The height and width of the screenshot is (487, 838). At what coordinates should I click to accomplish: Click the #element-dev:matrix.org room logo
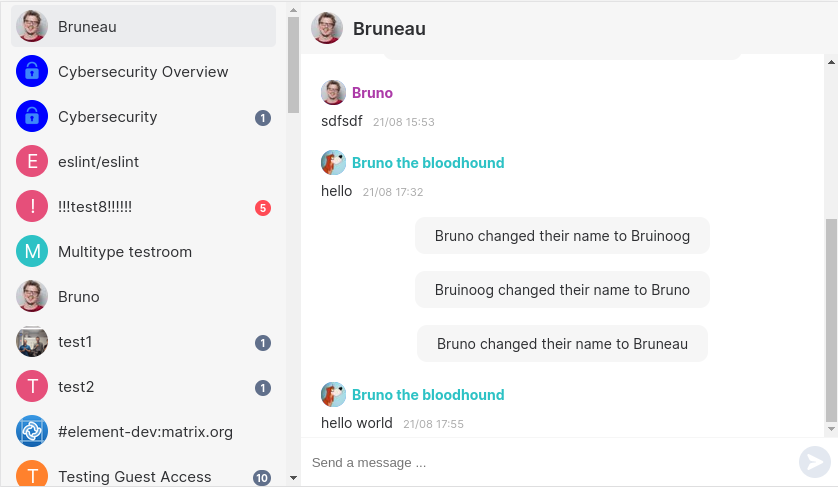pos(32,432)
